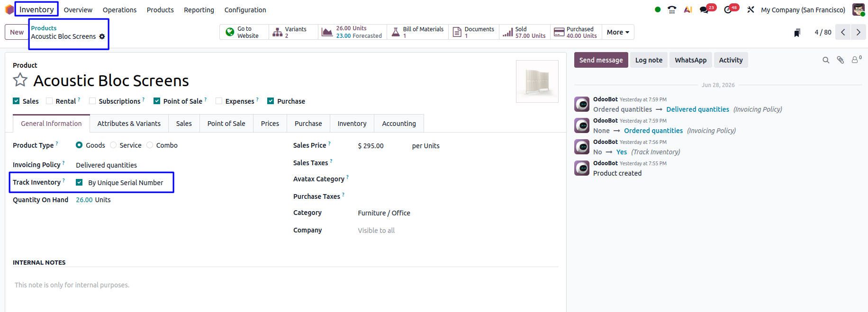Click the Products breadcrumb link

[x=44, y=28]
